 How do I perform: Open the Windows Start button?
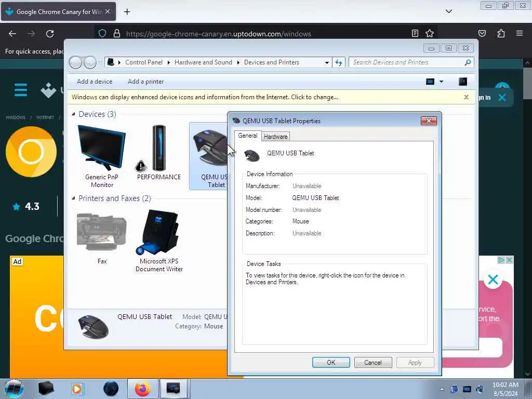pos(14,389)
